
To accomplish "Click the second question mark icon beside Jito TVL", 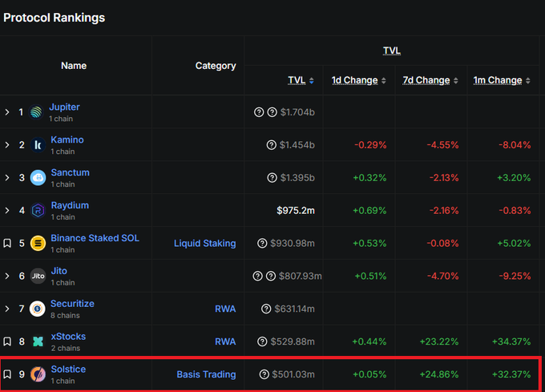I will [x=270, y=276].
